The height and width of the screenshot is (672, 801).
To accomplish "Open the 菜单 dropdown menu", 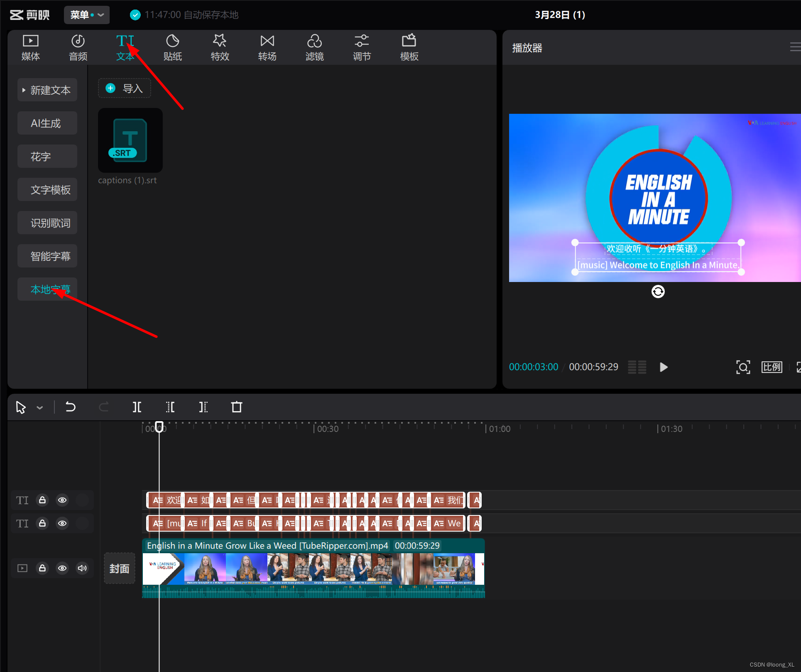I will [x=87, y=15].
